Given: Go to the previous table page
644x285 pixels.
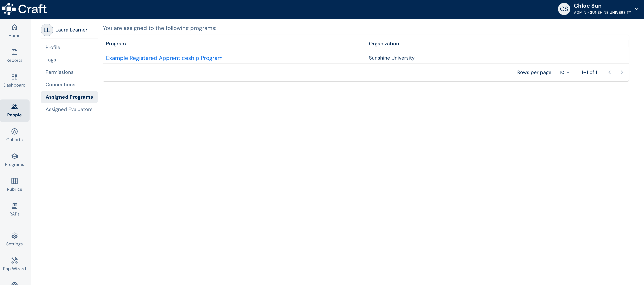Looking at the screenshot, I should [609, 72].
